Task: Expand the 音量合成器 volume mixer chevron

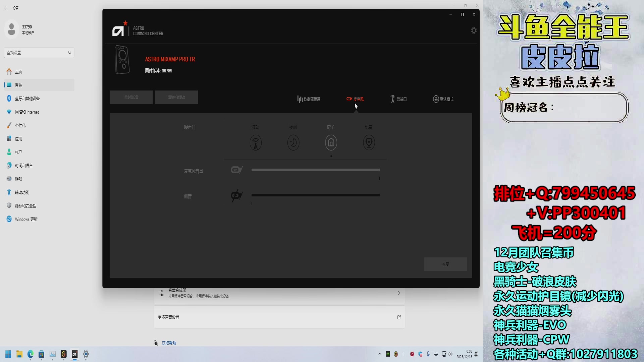Action: coord(399,293)
